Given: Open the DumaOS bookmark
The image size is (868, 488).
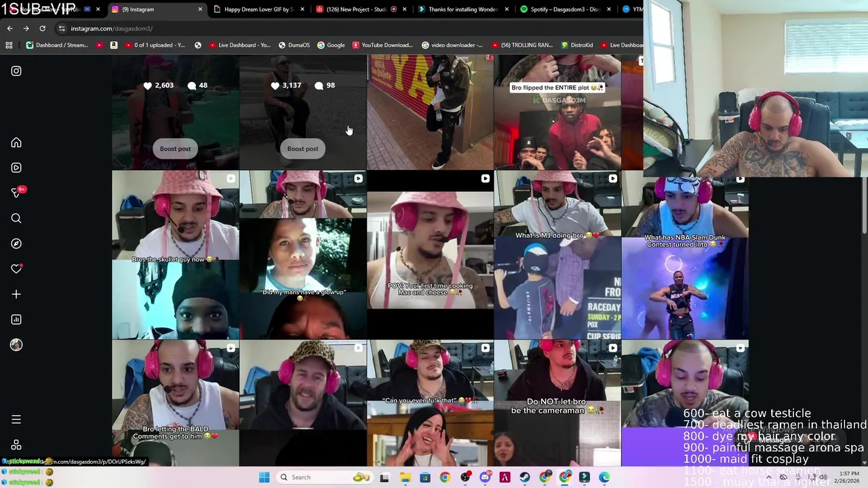Looking at the screenshot, I should click(294, 45).
